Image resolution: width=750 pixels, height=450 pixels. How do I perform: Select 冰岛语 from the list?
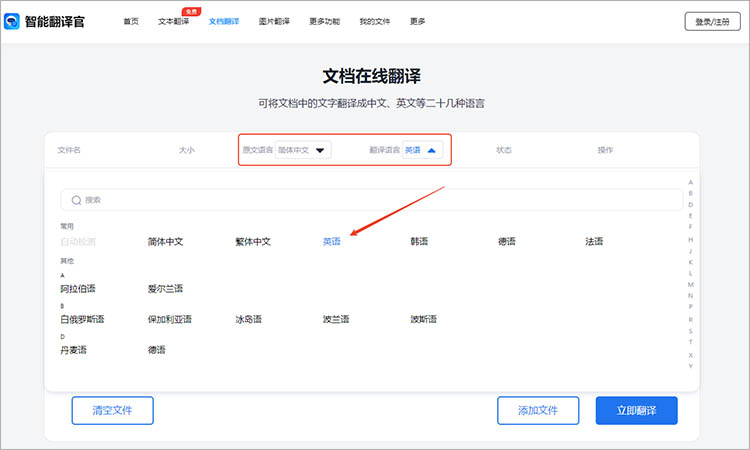[249, 319]
